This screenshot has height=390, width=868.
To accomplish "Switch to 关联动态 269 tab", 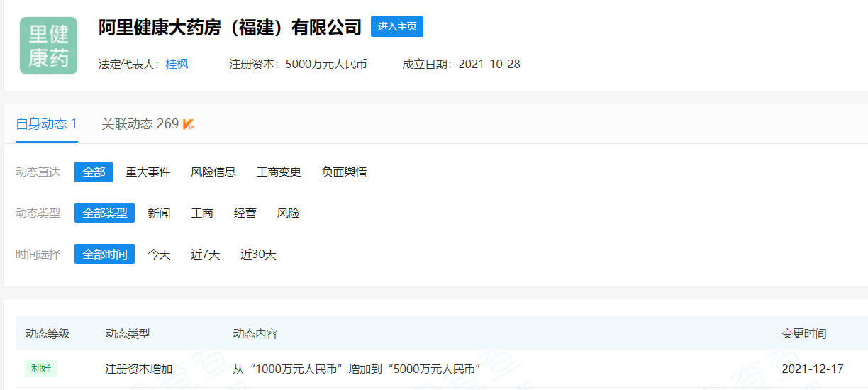I will pyautogui.click(x=140, y=124).
